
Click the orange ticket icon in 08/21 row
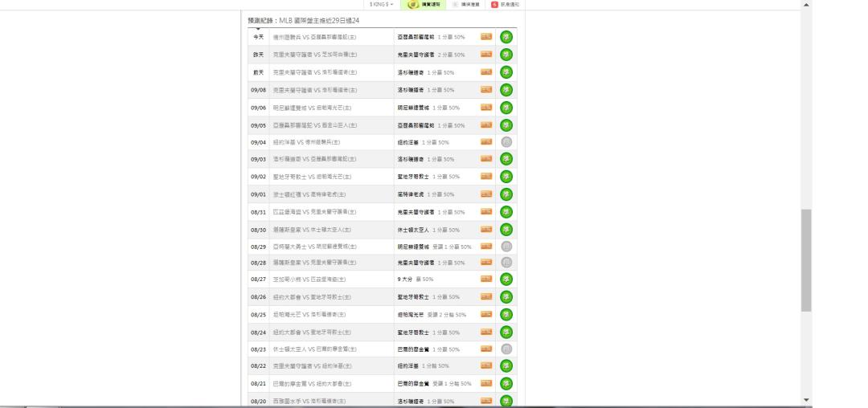tap(486, 383)
